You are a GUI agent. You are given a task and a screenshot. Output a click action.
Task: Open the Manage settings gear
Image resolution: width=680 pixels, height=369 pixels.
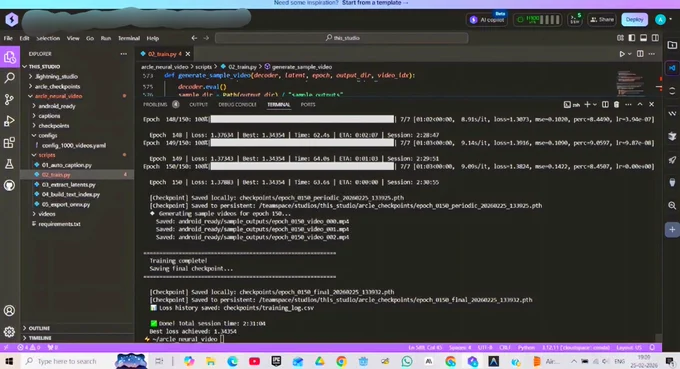click(10, 332)
